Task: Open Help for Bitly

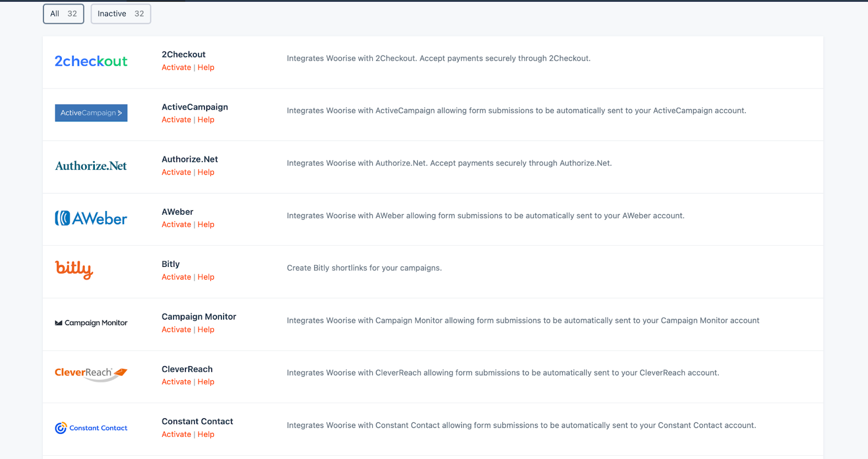Action: (x=206, y=277)
